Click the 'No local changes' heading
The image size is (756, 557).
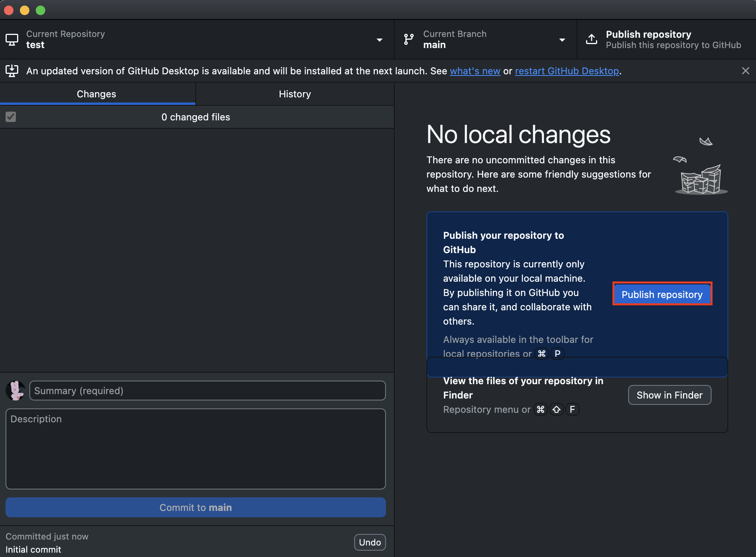pyautogui.click(x=518, y=134)
